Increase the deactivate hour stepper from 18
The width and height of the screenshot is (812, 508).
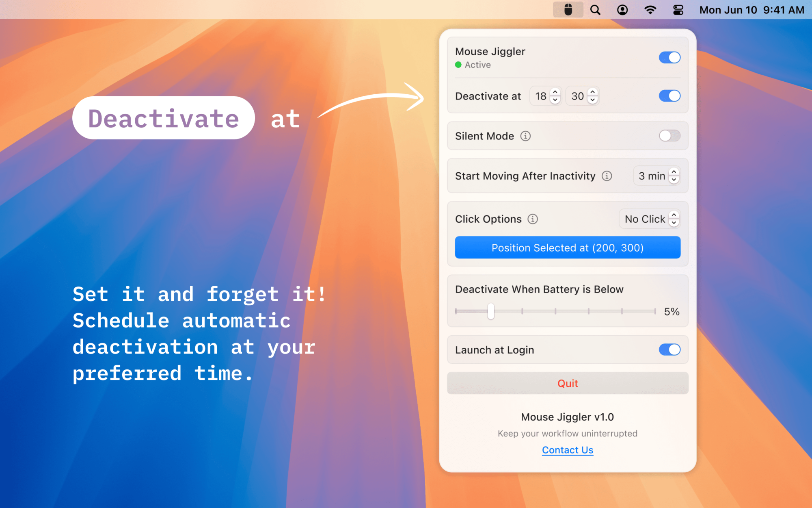[555, 92]
